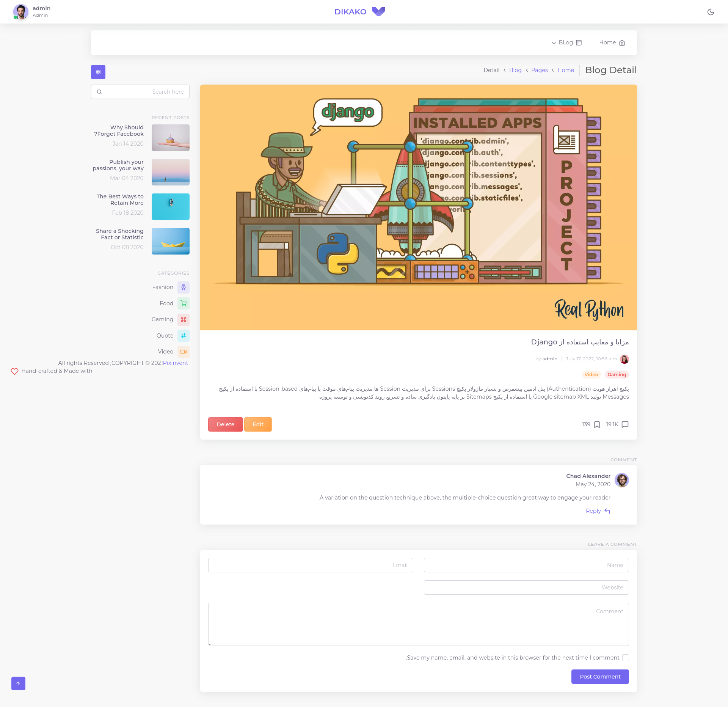Image resolution: width=728 pixels, height=707 pixels.
Task: Open the Video category camera icon
Action: point(184,352)
